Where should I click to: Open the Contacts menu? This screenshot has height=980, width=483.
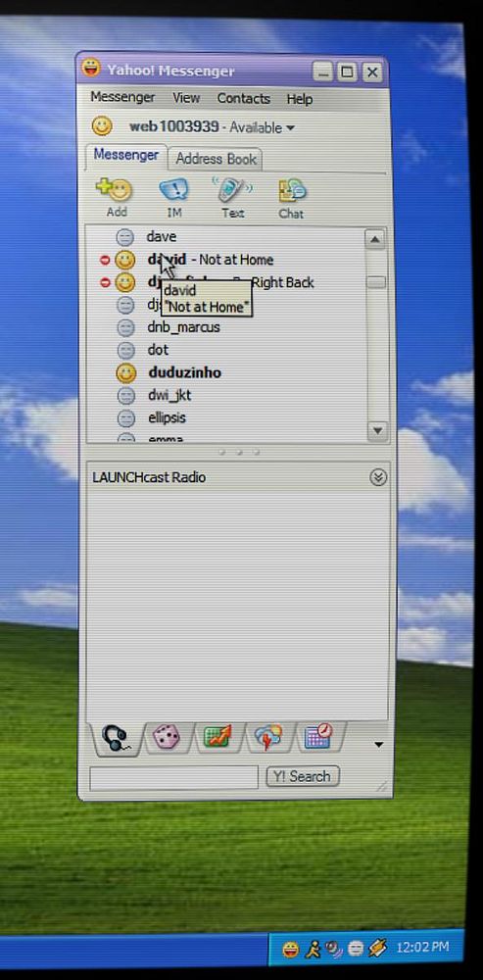[x=244, y=99]
